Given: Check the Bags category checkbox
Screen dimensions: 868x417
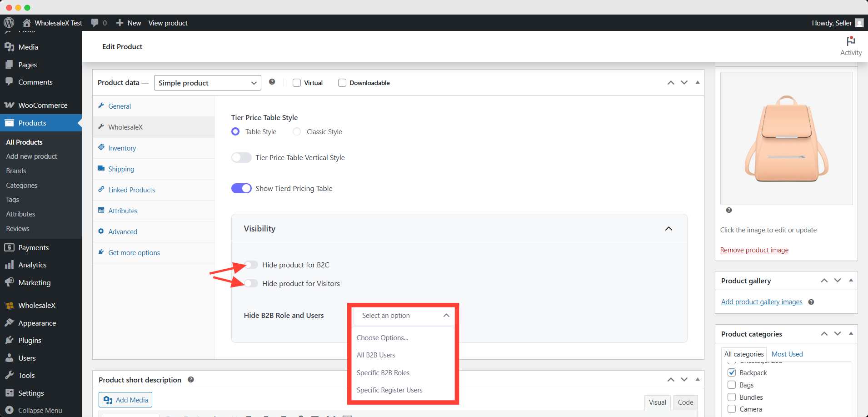Looking at the screenshot, I should tap(732, 385).
